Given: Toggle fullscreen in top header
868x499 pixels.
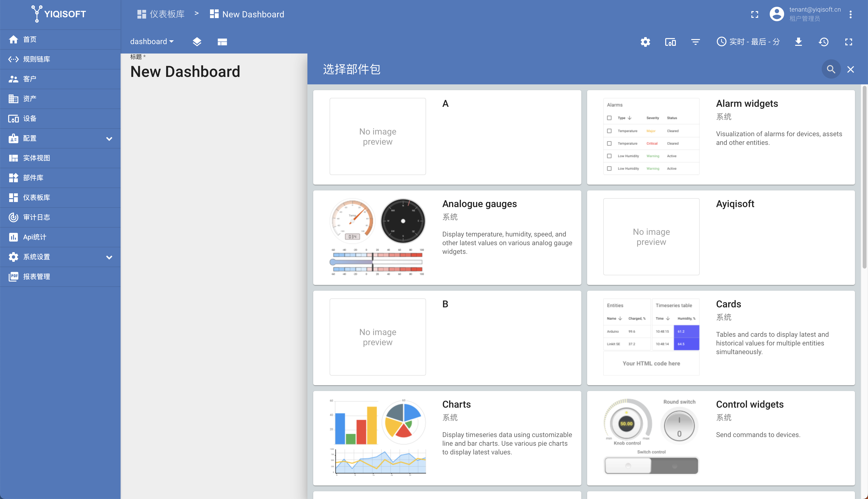Looking at the screenshot, I should 755,14.
